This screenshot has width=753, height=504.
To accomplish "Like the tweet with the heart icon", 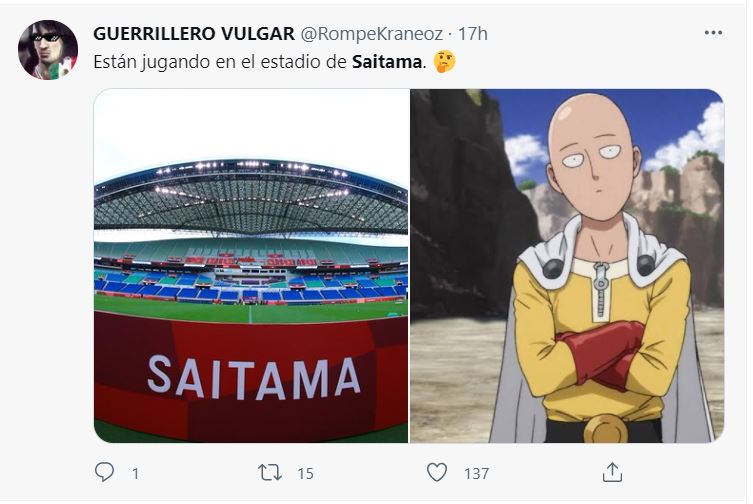I will 437,472.
